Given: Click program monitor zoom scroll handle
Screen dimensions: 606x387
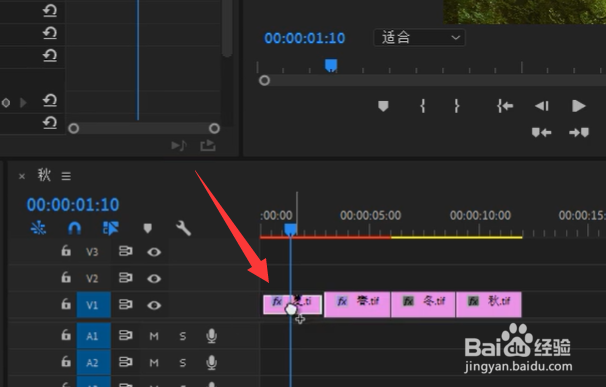Looking at the screenshot, I should [x=264, y=80].
